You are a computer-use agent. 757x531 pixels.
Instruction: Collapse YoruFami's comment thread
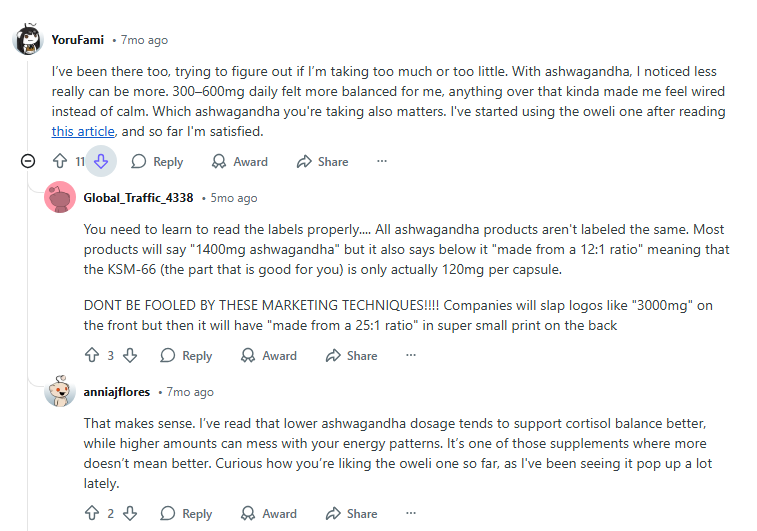(x=28, y=161)
